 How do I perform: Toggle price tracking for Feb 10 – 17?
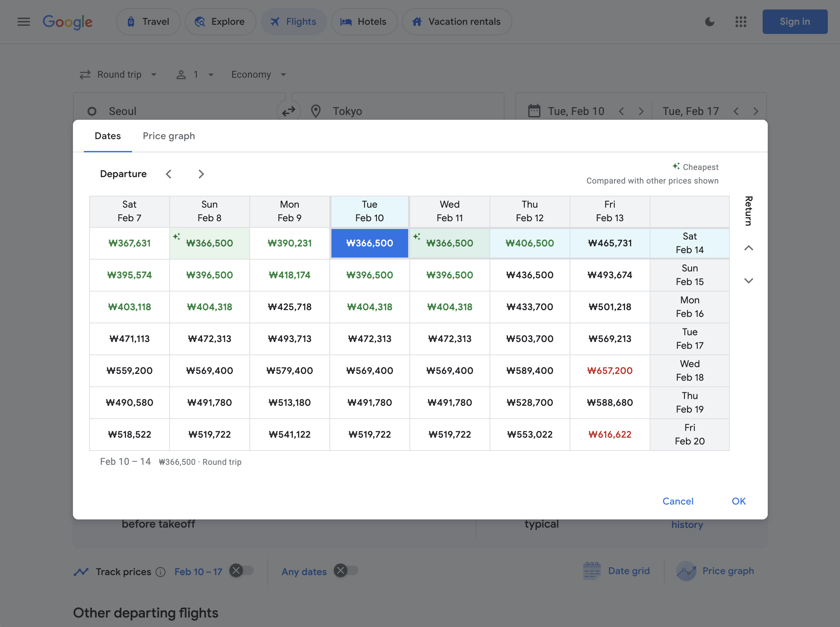click(244, 570)
